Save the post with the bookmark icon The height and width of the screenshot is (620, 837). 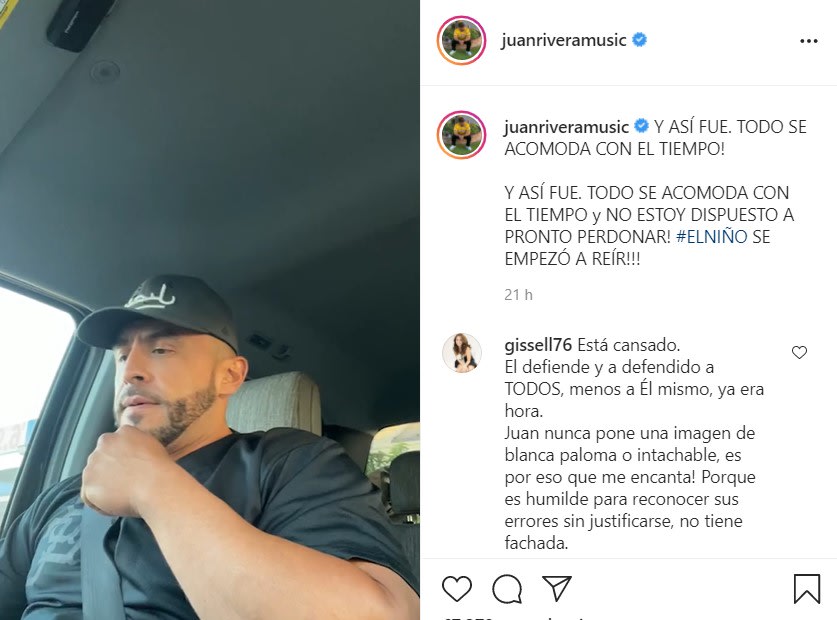point(807,588)
